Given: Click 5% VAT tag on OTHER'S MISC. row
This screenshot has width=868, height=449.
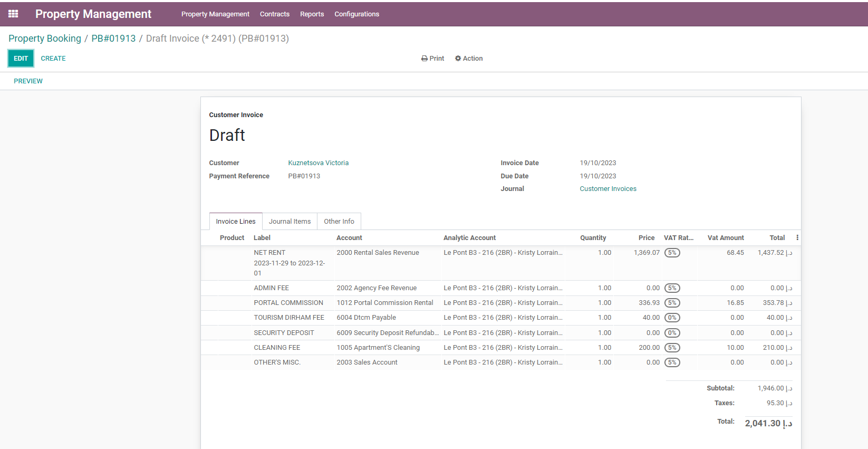Looking at the screenshot, I should point(672,362).
